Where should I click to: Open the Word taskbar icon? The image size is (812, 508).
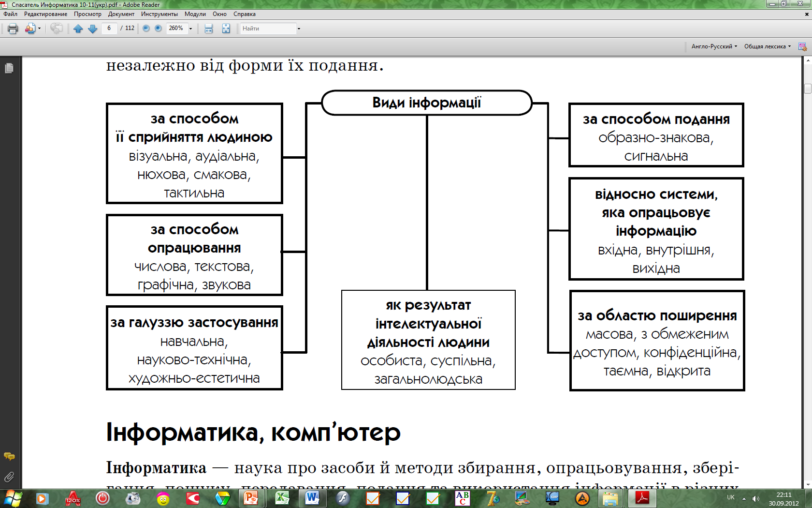312,498
